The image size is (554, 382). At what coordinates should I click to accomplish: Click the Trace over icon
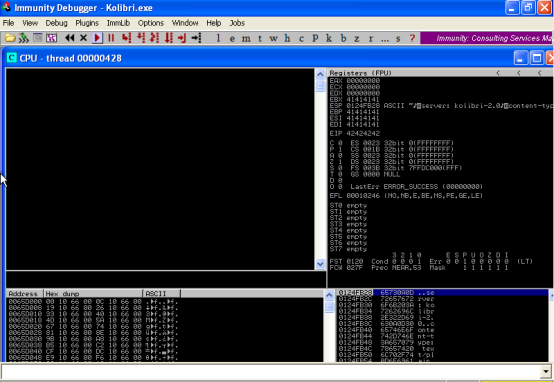(x=169, y=38)
